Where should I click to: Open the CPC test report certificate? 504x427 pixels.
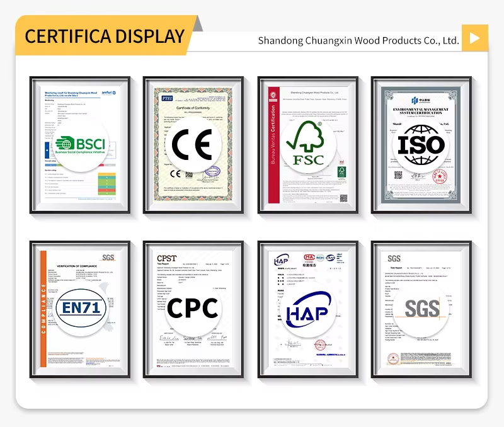point(193,309)
